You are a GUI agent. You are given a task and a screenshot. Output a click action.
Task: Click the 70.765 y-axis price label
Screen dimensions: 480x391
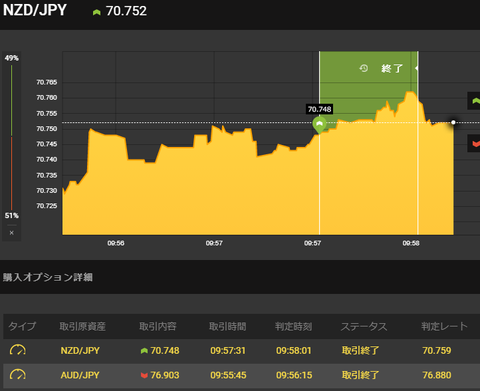[x=47, y=82]
